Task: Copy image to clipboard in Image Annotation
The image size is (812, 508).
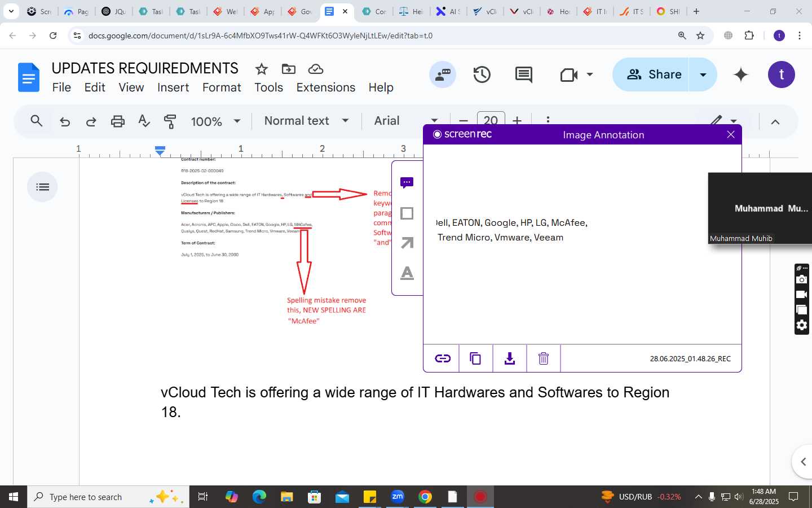Action: pos(475,358)
